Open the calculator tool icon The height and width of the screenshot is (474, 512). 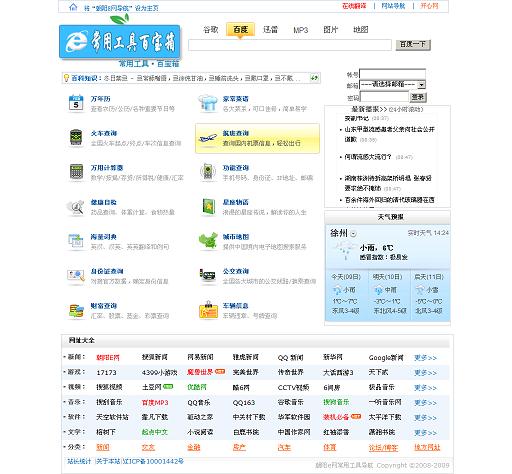pyautogui.click(x=76, y=172)
